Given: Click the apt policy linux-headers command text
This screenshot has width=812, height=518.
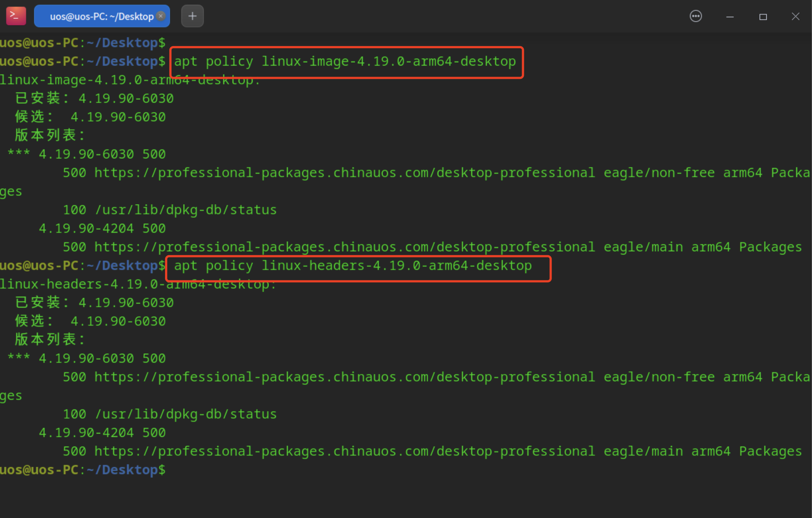Looking at the screenshot, I should (353, 266).
